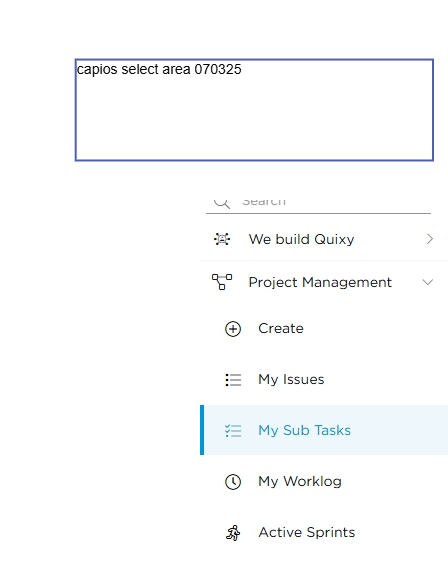Collapse Project Management using down chevron
This screenshot has width=448, height=564.
(x=428, y=282)
